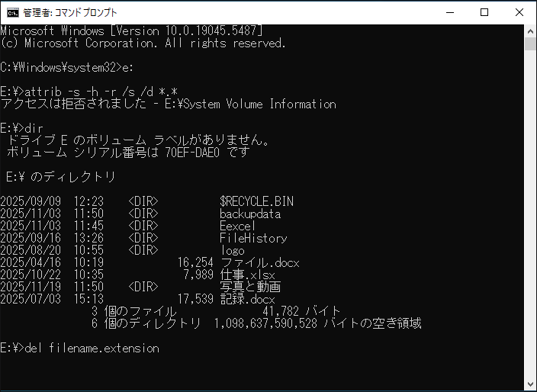The image size is (537, 392).
Task: Click the date 2025/11/19 11:50
Action: (x=52, y=287)
